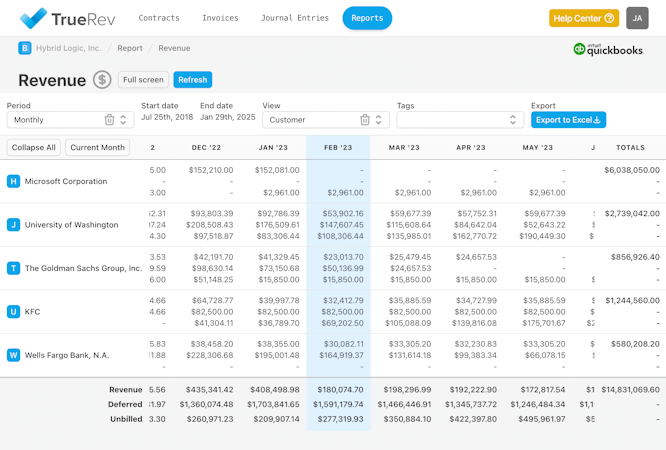
Task: Select the MAR '23 column header
Action: (x=404, y=147)
